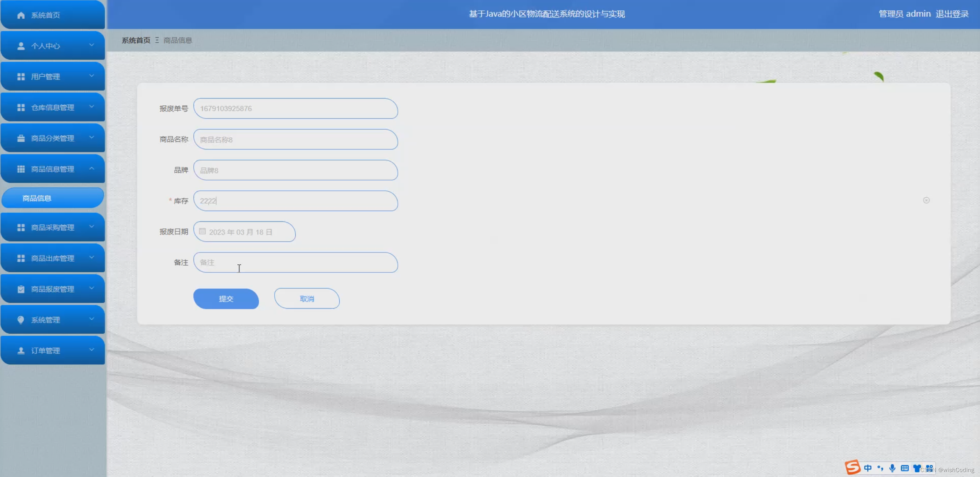Click 系统首页 in the breadcrumb

[x=136, y=40]
